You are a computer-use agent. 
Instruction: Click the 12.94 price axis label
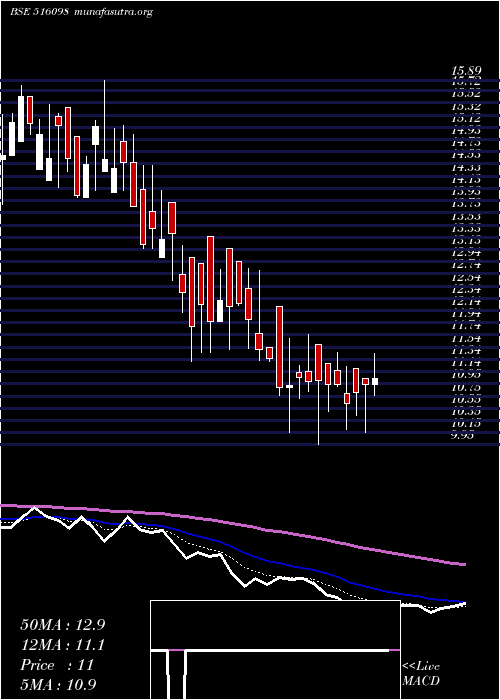(466, 254)
